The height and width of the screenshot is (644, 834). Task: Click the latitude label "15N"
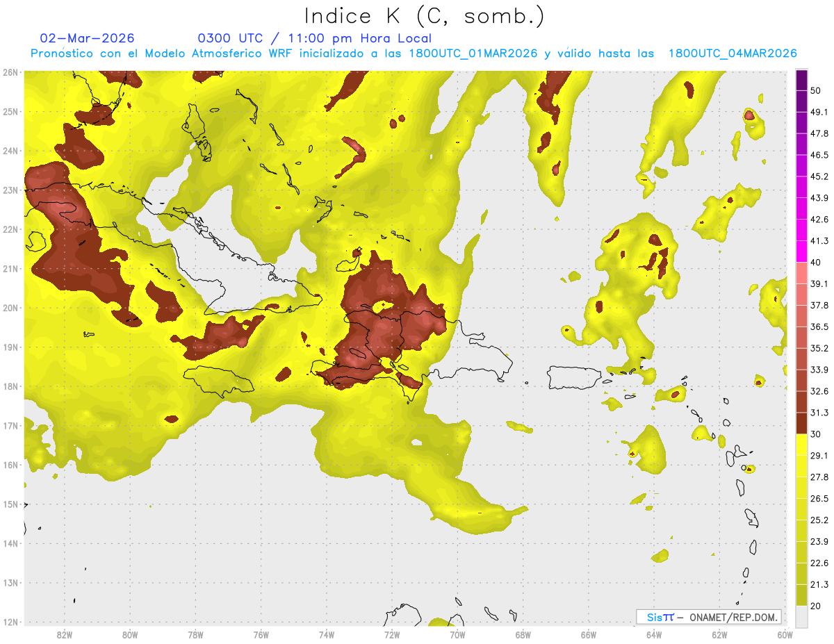pos(10,504)
